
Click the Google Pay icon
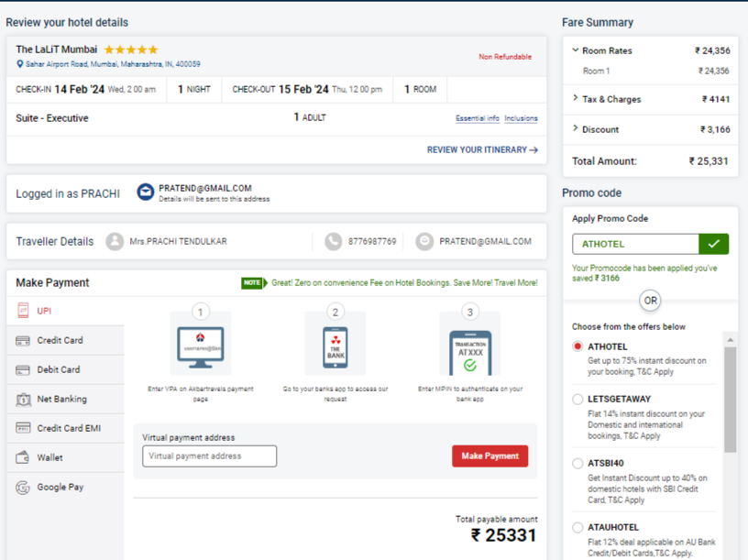point(23,488)
